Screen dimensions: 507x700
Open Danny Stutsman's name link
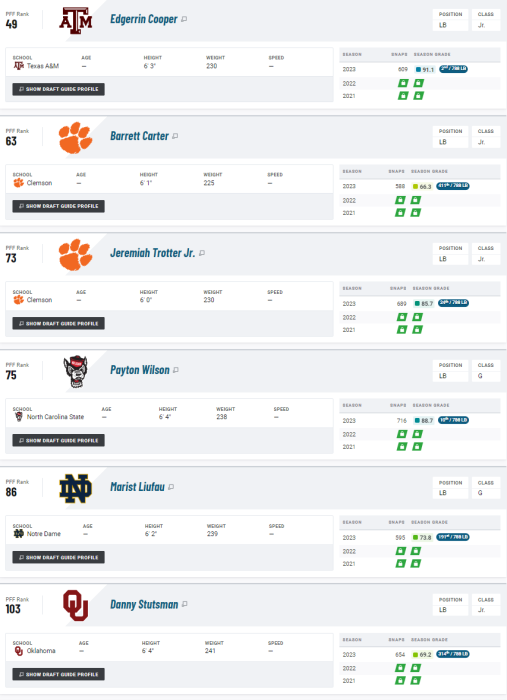pos(144,604)
